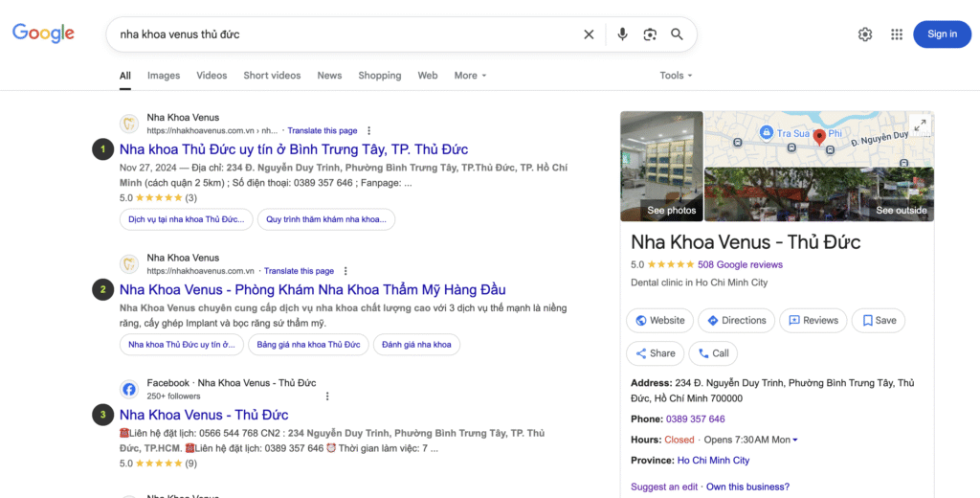This screenshot has width=980, height=498.
Task: Click 'Dental clinic in Ho Chi Minh City' text
Action: [700, 283]
